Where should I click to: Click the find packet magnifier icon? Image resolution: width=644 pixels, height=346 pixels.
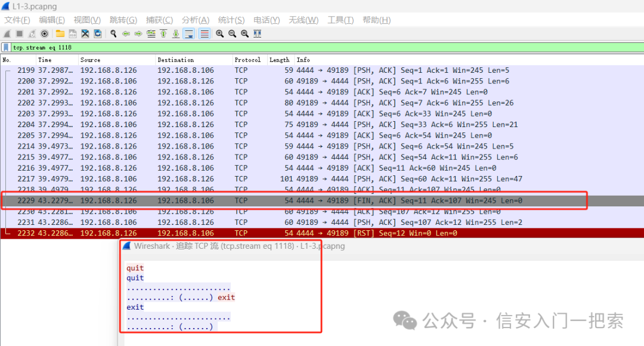(x=113, y=33)
